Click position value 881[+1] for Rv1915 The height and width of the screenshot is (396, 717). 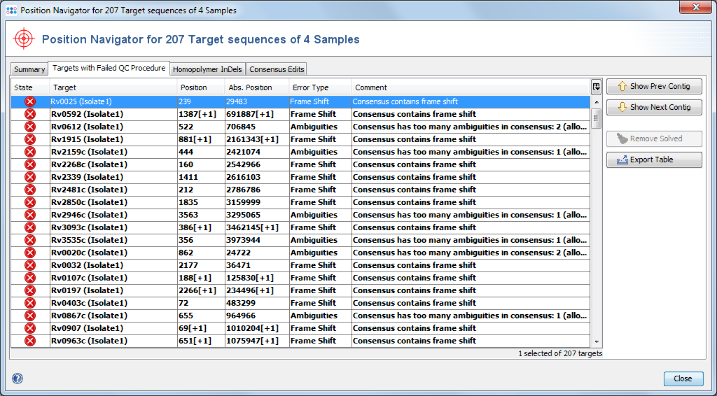pyautogui.click(x=201, y=139)
